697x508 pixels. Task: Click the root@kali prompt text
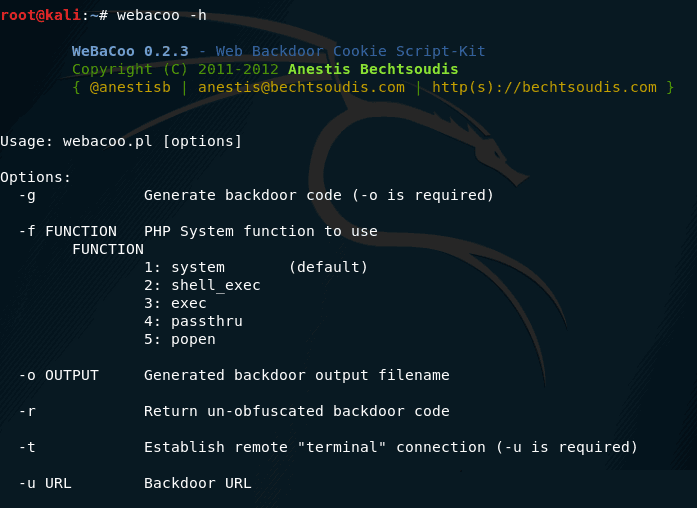[x=40, y=15]
